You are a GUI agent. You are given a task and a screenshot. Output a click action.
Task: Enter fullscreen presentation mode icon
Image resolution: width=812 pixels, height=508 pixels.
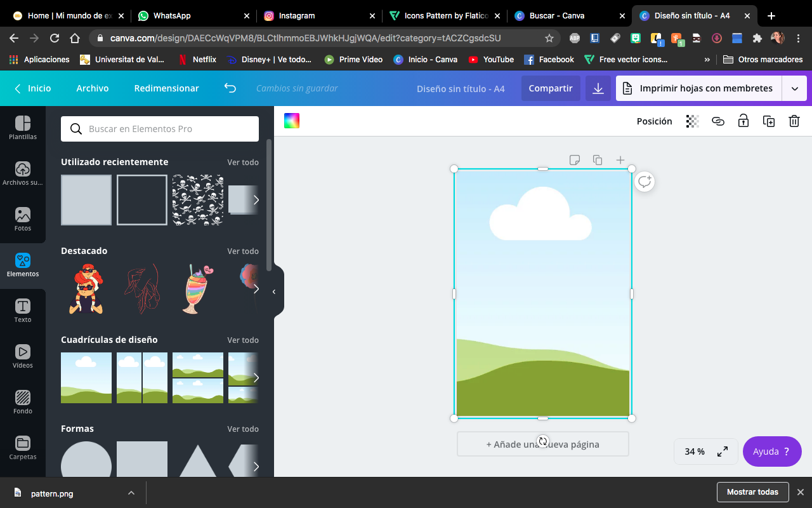723,451
